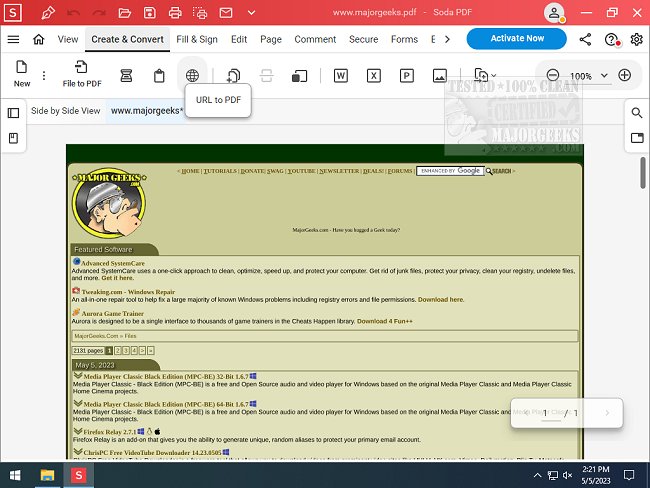Click the Tweaking.com - Windows Repair link
This screenshot has width=650, height=488.
[x=128, y=292]
